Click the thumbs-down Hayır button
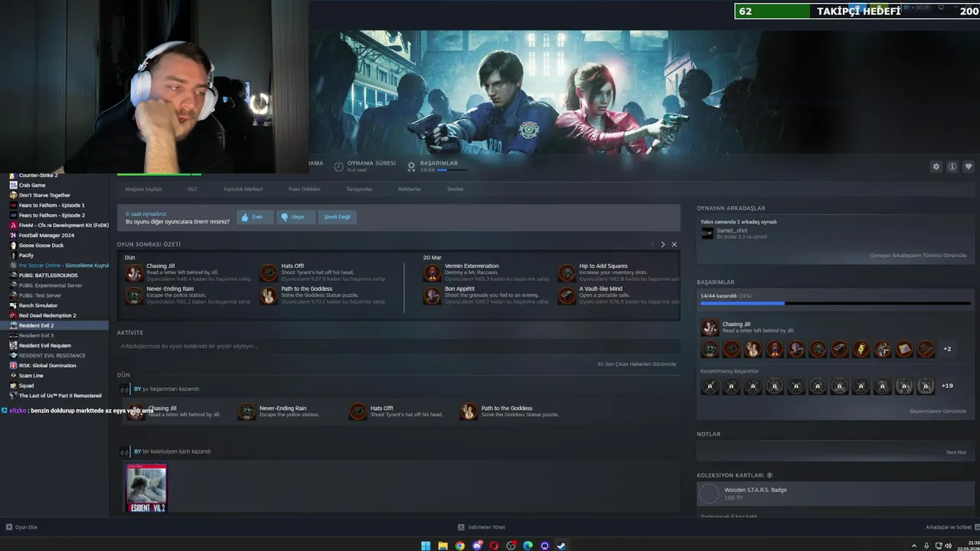The height and width of the screenshot is (551, 980). click(296, 217)
